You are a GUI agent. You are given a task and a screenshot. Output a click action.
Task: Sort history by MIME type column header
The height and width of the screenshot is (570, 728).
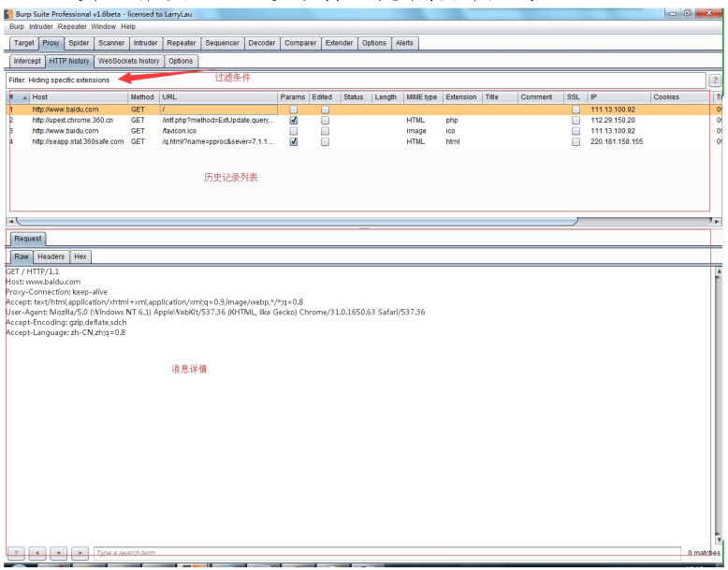tap(423, 97)
